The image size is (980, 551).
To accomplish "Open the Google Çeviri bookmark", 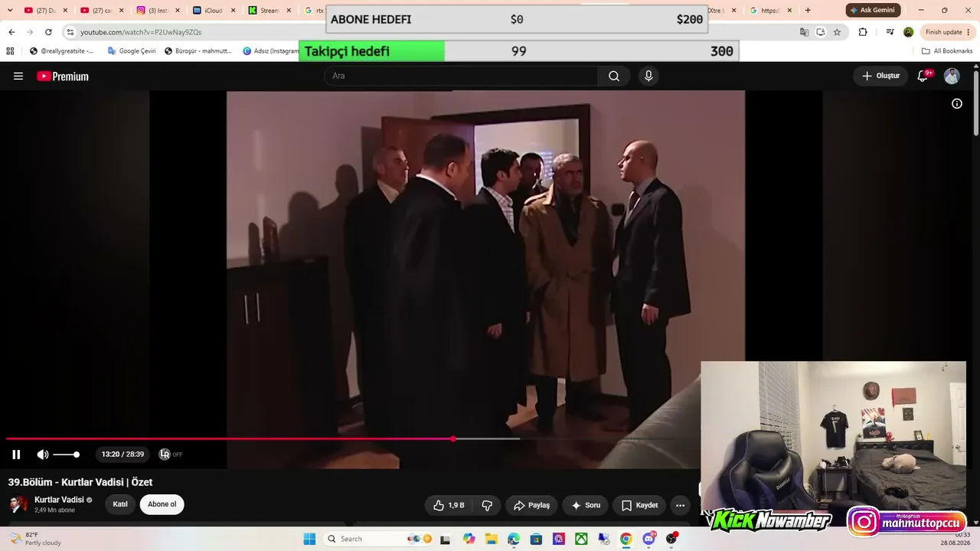I will [x=132, y=51].
